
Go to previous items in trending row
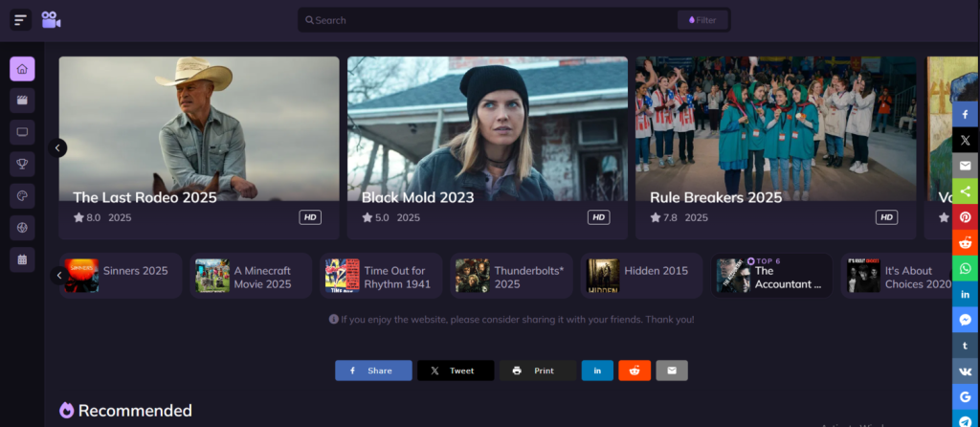pos(59,275)
